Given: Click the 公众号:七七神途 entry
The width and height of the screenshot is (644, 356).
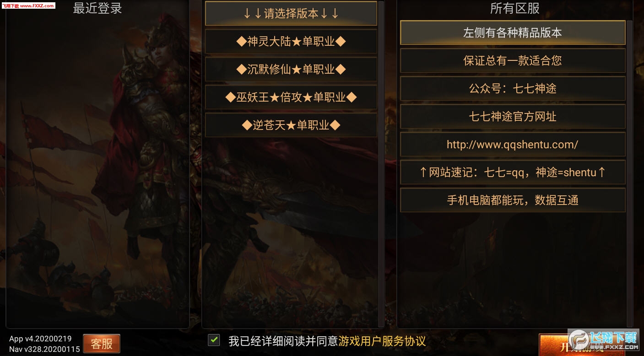Looking at the screenshot, I should point(513,88).
